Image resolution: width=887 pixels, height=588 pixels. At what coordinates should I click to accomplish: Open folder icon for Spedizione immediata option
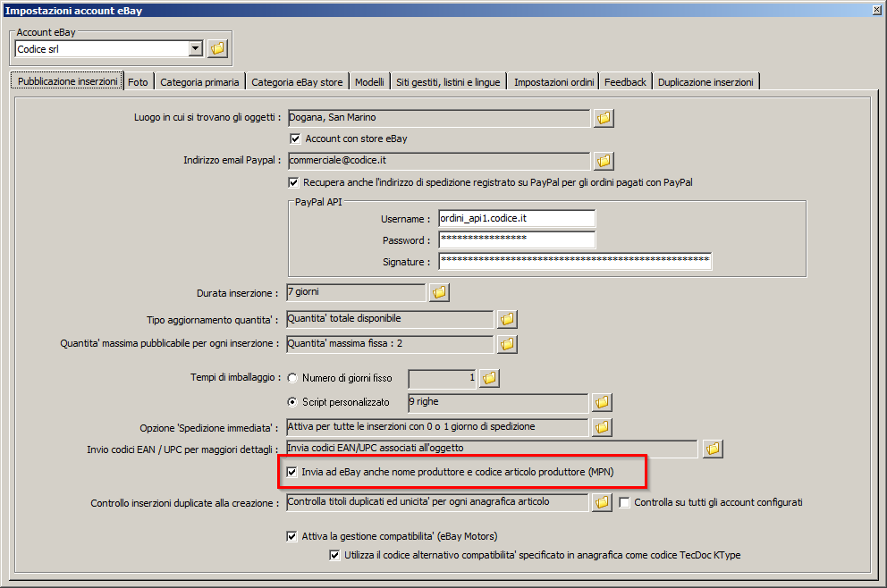tap(602, 427)
